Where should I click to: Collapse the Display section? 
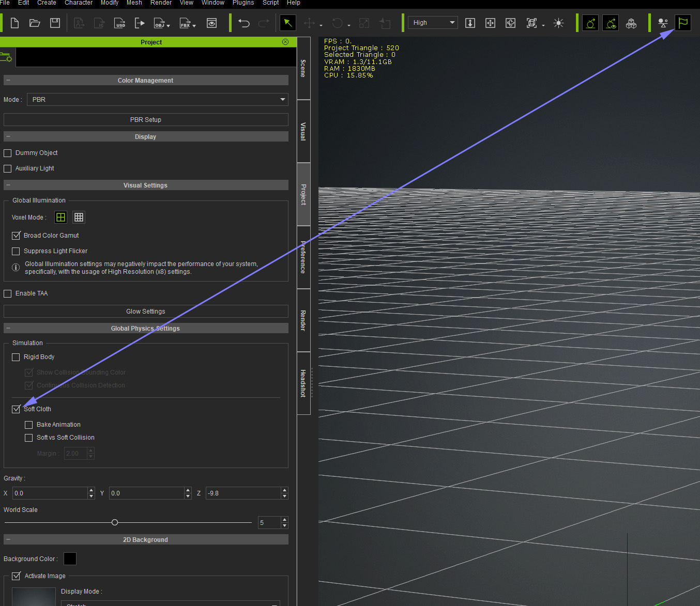8,136
